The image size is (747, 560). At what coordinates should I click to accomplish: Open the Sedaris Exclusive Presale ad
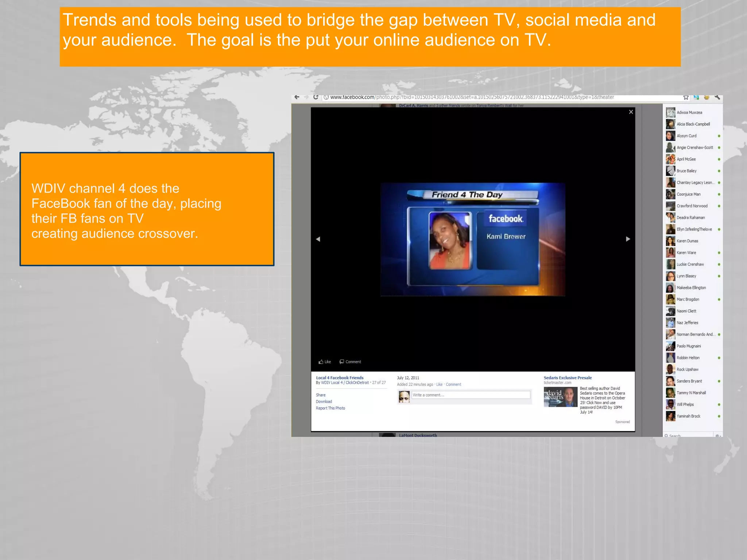(x=568, y=378)
